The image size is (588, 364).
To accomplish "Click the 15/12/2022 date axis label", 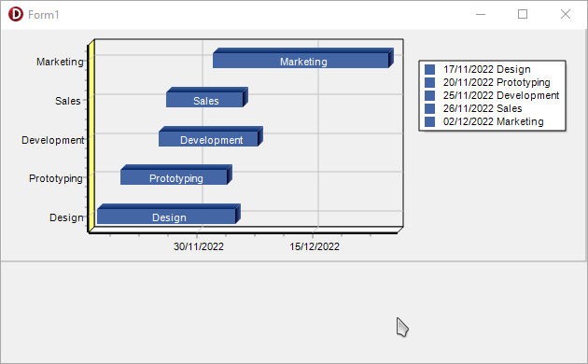I will pyautogui.click(x=315, y=246).
